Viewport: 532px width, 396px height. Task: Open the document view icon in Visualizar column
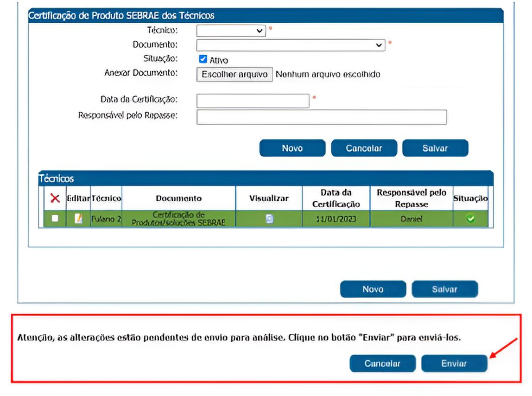(269, 219)
